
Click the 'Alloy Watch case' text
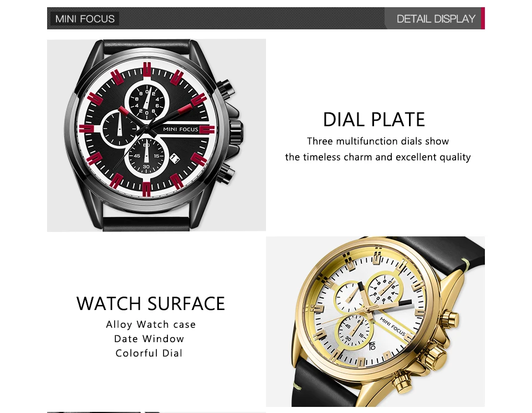151,324
